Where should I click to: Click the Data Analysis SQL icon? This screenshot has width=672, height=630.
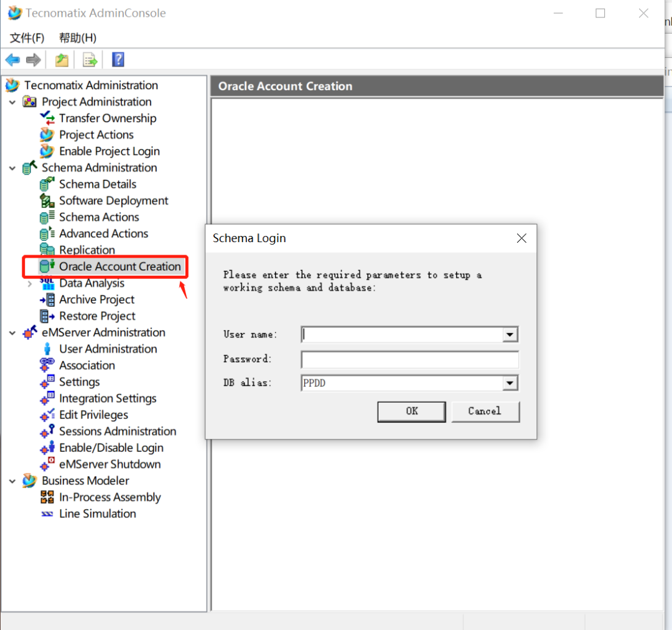pos(47,283)
